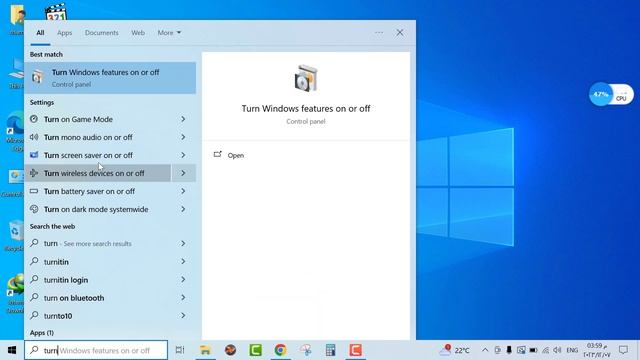Viewport: 640px width, 360px height.
Task: Open Task View from the taskbar
Action: [x=180, y=350]
